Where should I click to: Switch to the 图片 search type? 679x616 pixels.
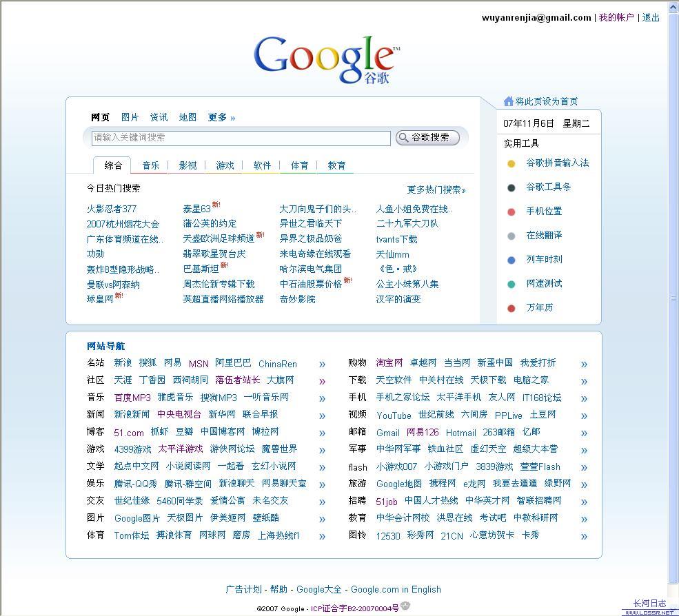click(130, 117)
